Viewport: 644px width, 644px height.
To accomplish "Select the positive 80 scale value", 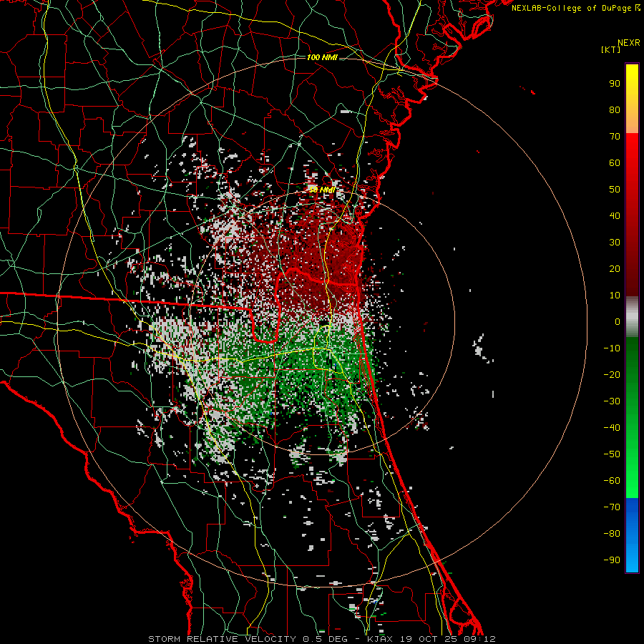I will [x=615, y=109].
